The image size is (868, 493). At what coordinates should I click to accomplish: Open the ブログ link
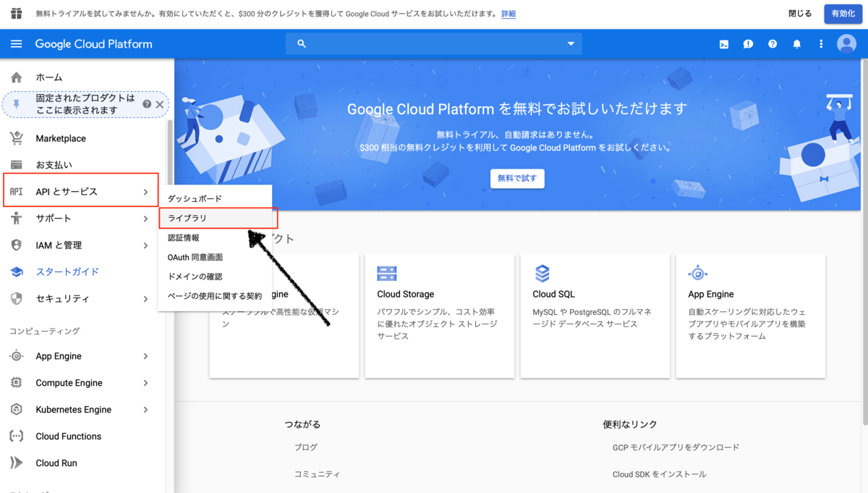click(306, 447)
